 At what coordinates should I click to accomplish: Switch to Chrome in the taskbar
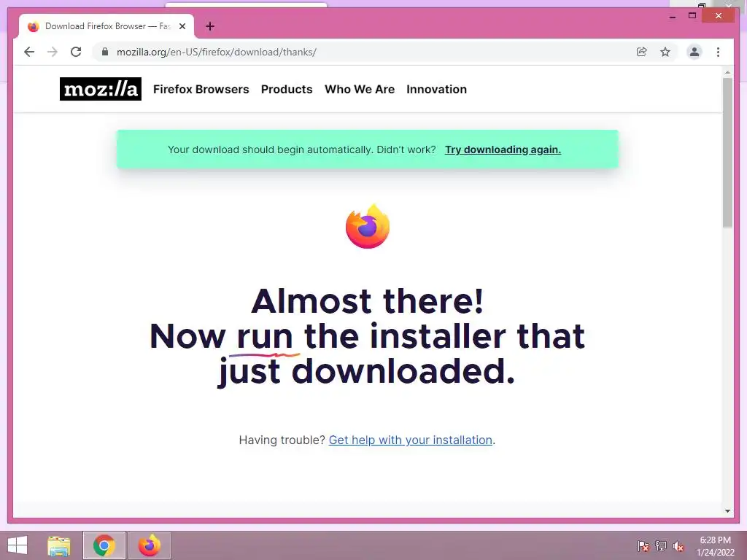(x=104, y=545)
